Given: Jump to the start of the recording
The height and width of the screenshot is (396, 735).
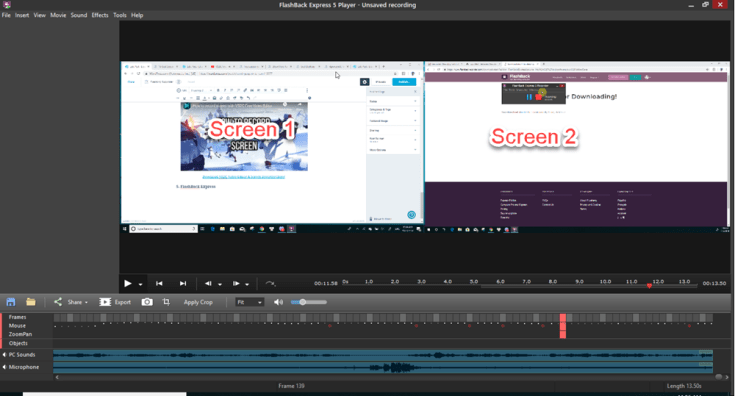Looking at the screenshot, I should (x=159, y=283).
